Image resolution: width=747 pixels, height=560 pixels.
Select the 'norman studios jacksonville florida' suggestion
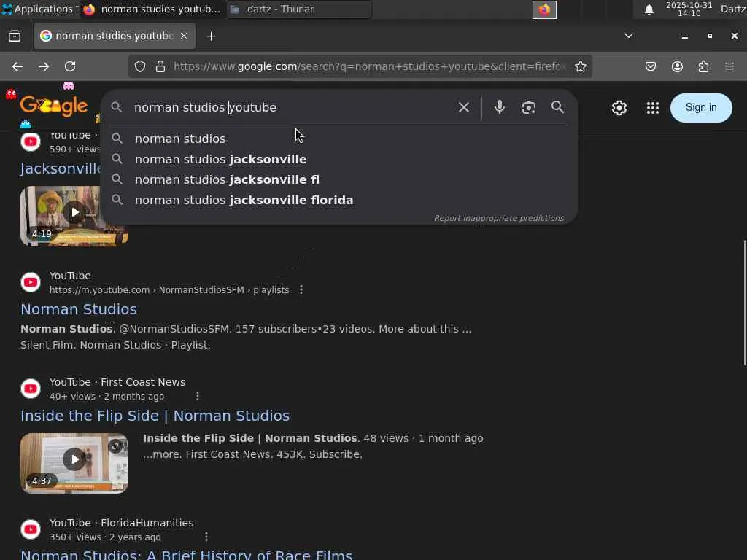pos(339,200)
